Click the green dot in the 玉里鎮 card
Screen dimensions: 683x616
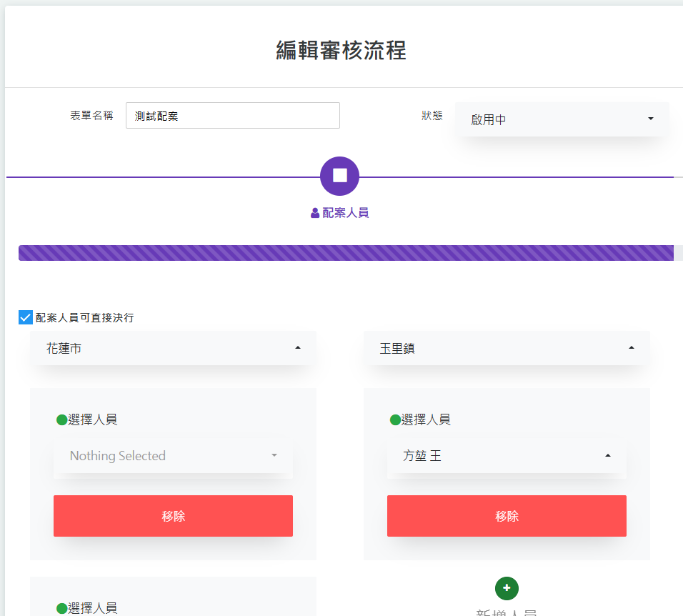[395, 419]
